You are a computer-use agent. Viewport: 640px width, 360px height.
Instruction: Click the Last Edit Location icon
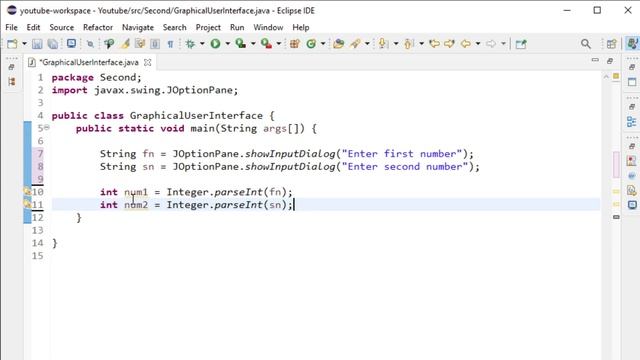434,44
